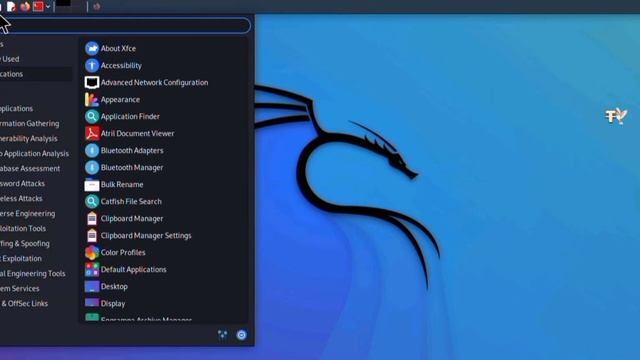
Task: Focus the menu search field
Action: 124,25
